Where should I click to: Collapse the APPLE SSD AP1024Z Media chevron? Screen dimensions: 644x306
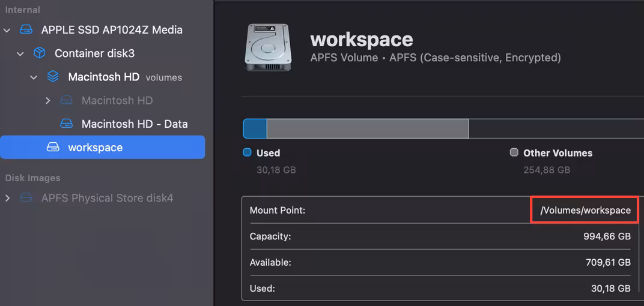7,30
